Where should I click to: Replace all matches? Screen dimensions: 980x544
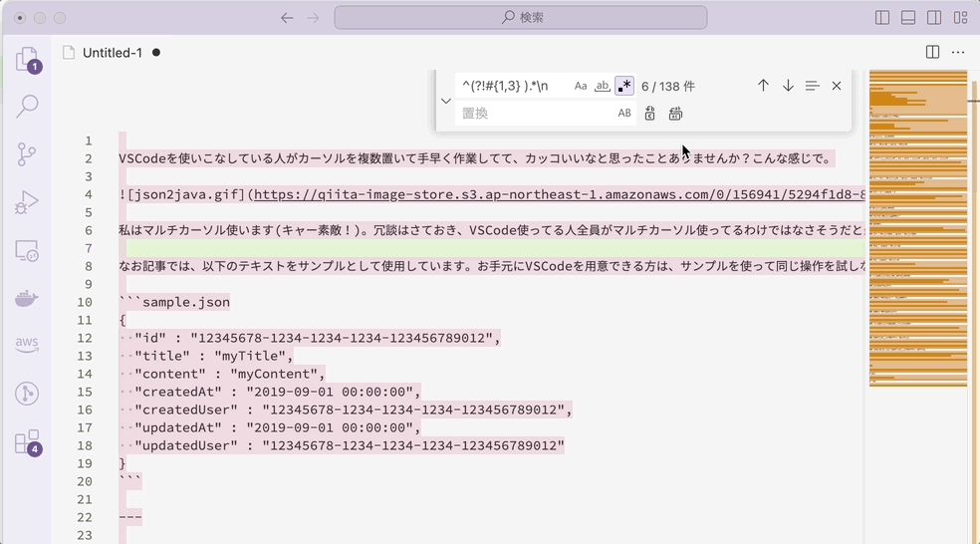(x=675, y=114)
